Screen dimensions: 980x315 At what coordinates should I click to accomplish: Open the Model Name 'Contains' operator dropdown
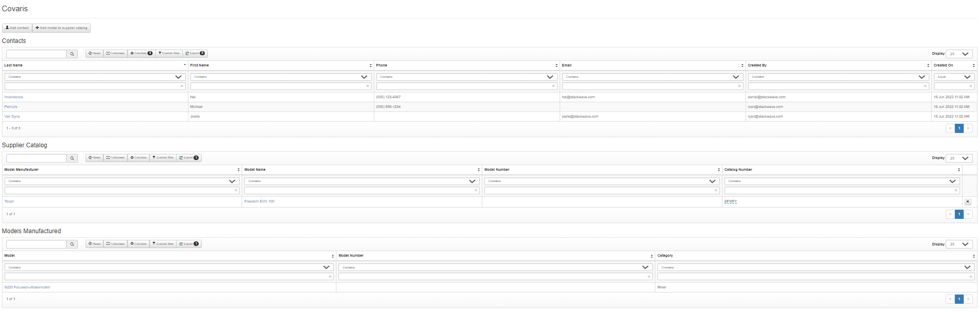[361, 181]
